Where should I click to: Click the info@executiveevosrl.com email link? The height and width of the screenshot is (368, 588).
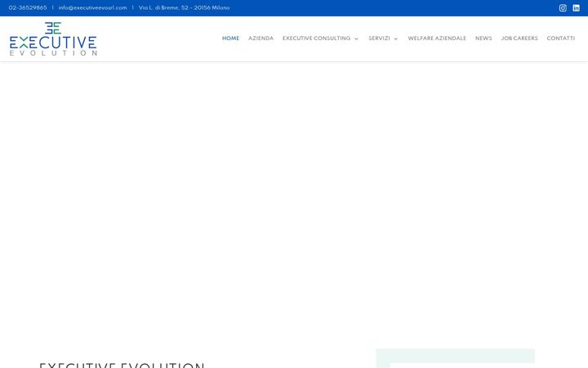point(92,7)
